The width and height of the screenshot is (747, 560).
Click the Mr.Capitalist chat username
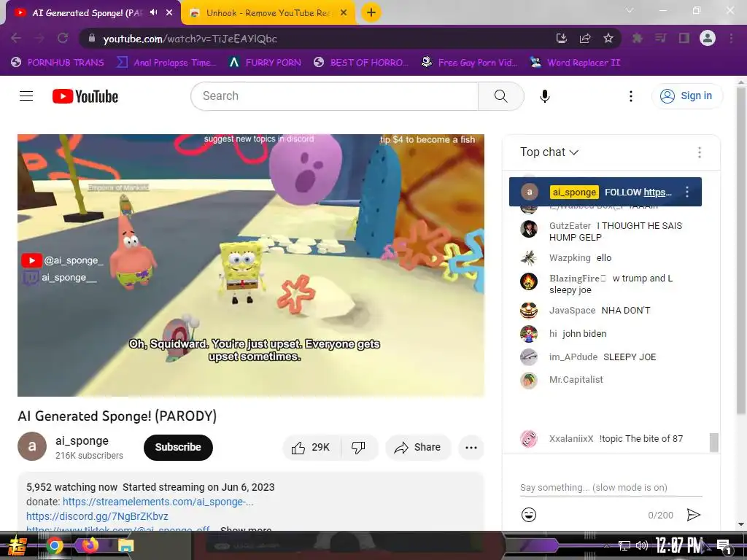(x=576, y=379)
